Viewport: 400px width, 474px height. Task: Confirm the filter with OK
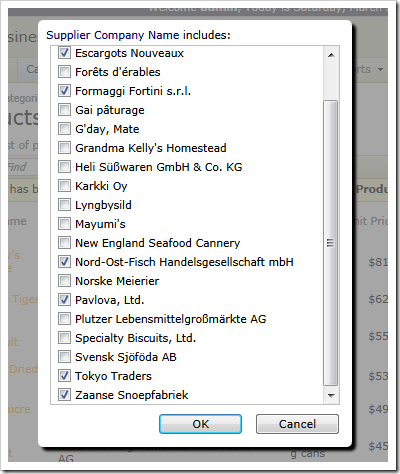[x=200, y=424]
